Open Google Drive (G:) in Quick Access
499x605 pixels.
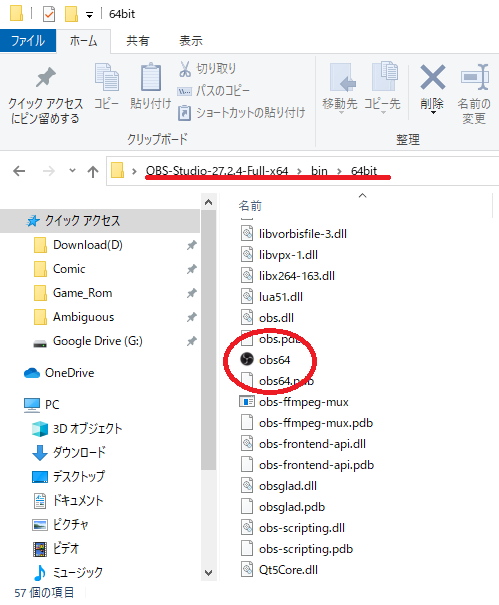88,341
